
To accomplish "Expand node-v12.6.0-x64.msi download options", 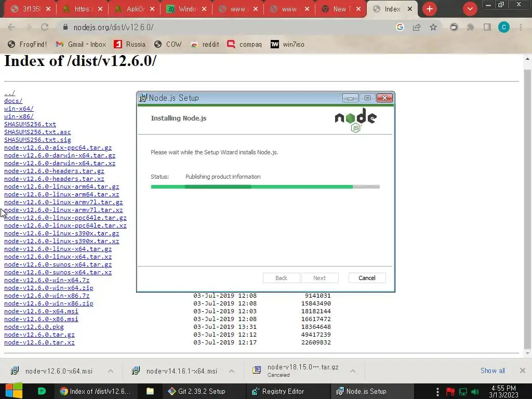I will 111,371.
